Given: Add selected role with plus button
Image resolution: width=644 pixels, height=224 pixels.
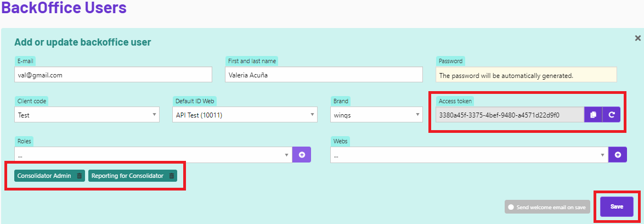Looking at the screenshot, I should 302,154.
